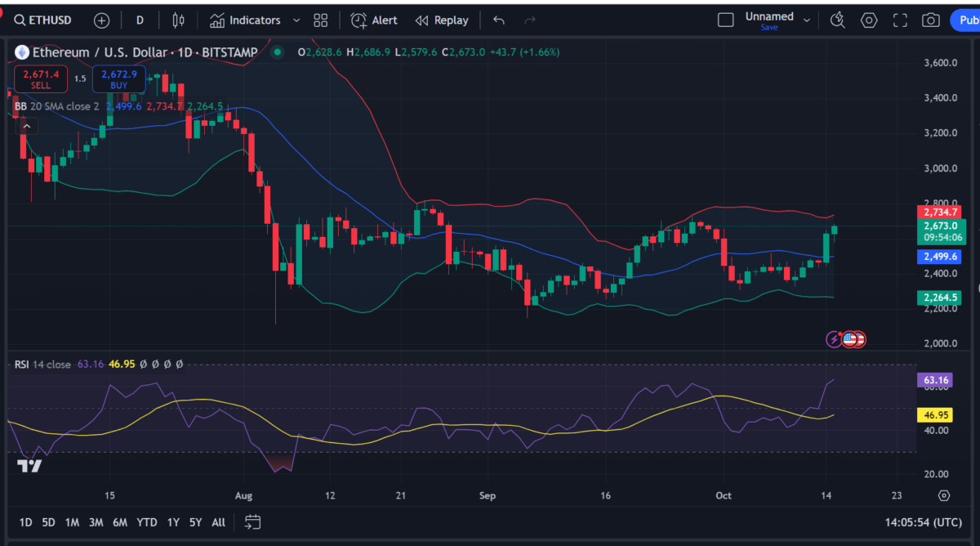This screenshot has width=980, height=546.
Task: Toggle the layout setup square icon
Action: pyautogui.click(x=725, y=20)
